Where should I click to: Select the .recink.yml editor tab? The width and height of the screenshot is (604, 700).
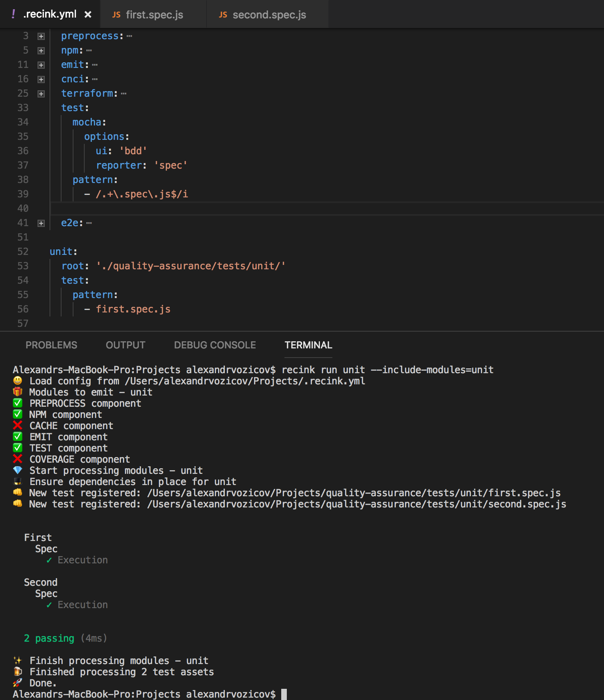point(50,14)
